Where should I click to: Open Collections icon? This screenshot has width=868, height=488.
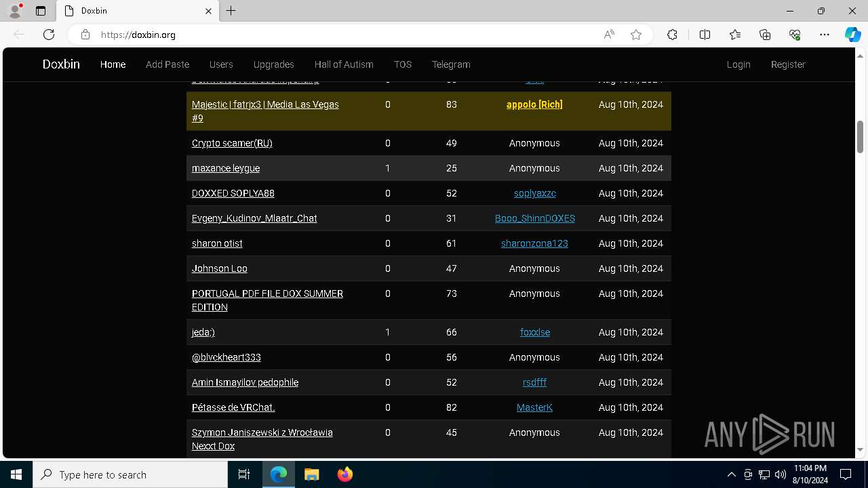[x=765, y=35]
